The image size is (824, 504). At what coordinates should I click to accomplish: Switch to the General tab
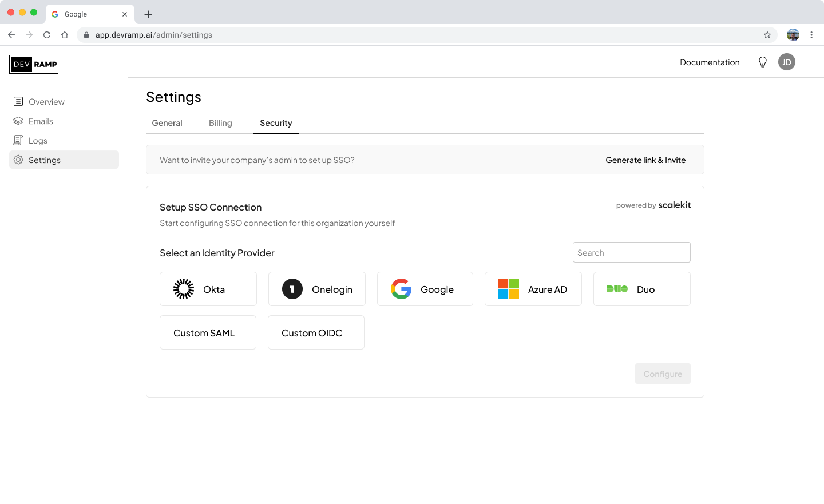click(x=167, y=123)
